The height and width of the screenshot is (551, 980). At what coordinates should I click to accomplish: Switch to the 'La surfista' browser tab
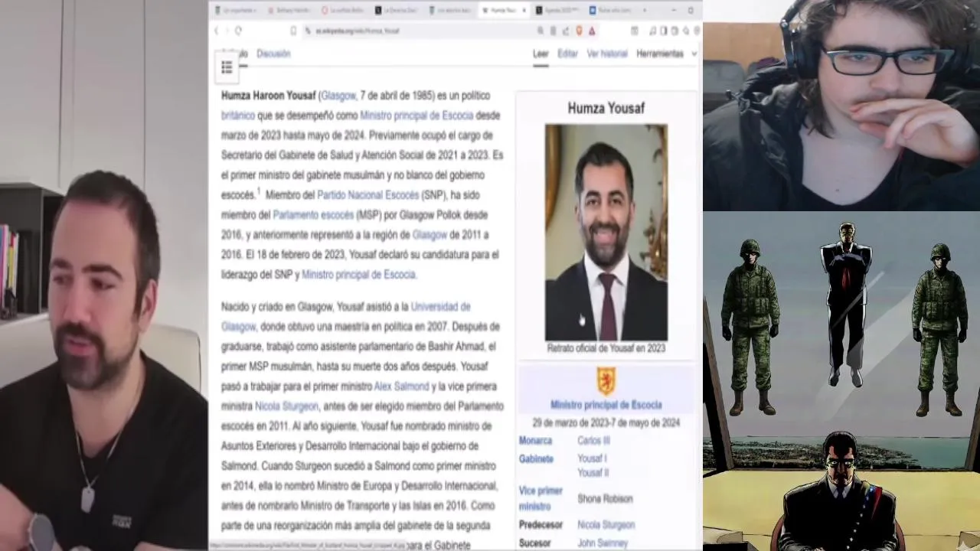pyautogui.click(x=343, y=10)
